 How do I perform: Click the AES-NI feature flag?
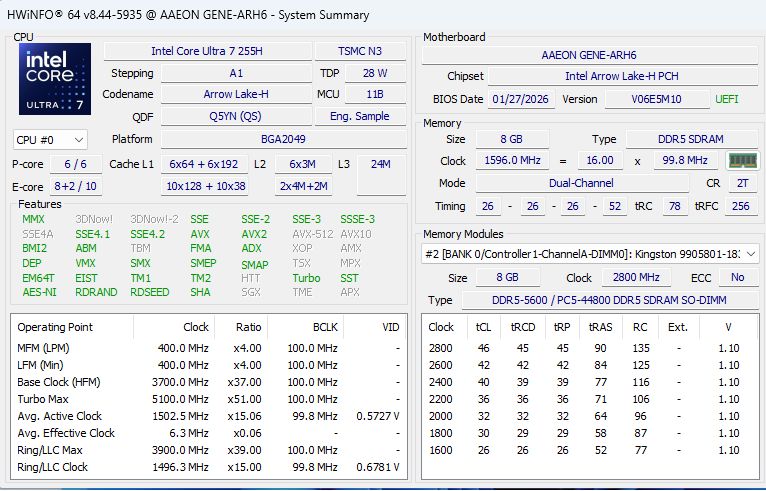39,293
